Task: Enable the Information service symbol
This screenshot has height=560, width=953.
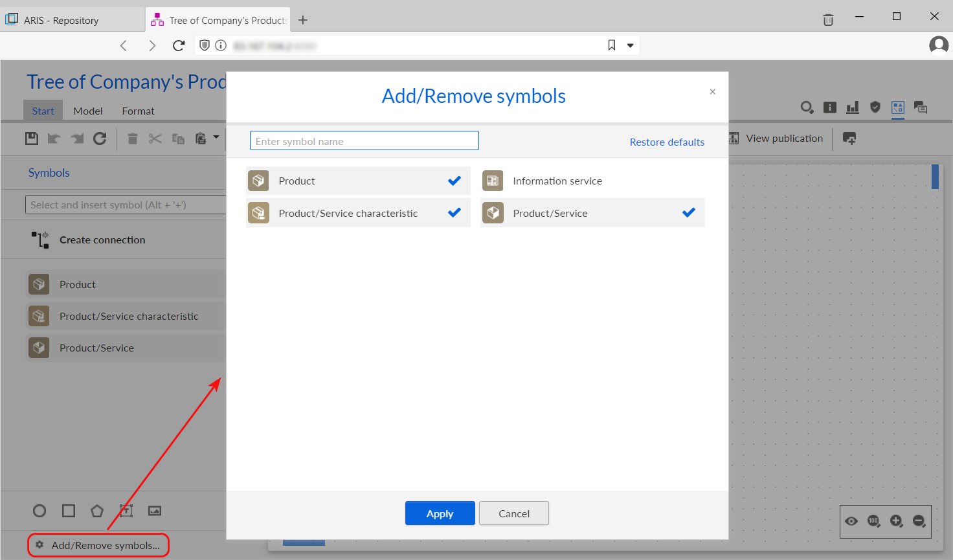Action: click(592, 181)
